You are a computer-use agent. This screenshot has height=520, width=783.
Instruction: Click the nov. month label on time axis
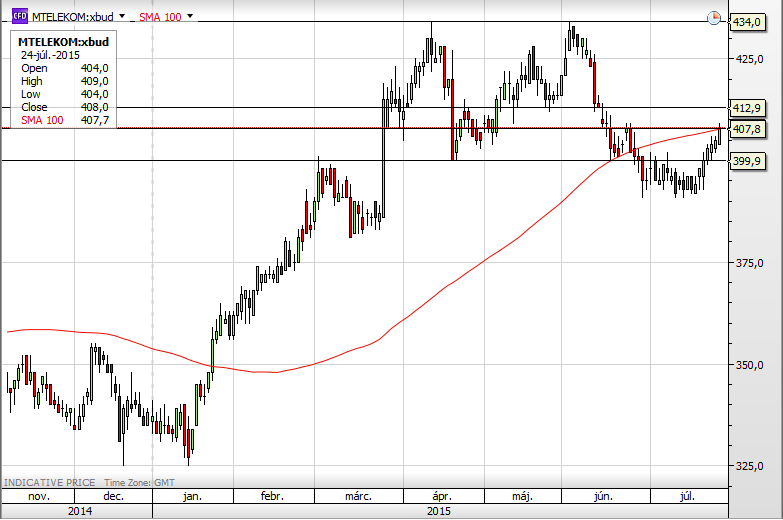point(39,497)
